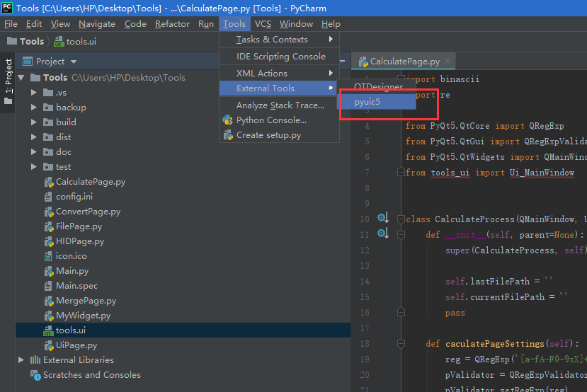Image resolution: width=587 pixels, height=392 pixels.
Task: Open the Window menu
Action: pos(296,24)
